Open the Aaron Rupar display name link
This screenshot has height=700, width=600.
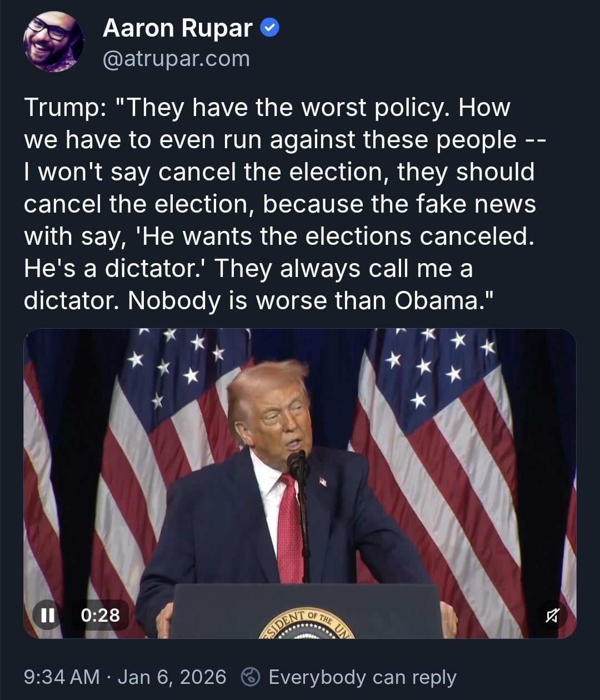[x=178, y=28]
